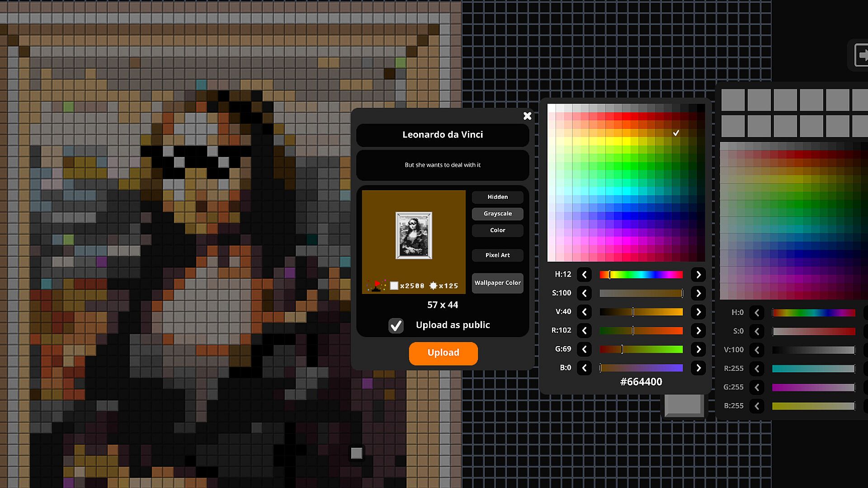Viewport: 868px width, 488px height.
Task: Toggle Upload as public checkbox
Action: (x=396, y=325)
